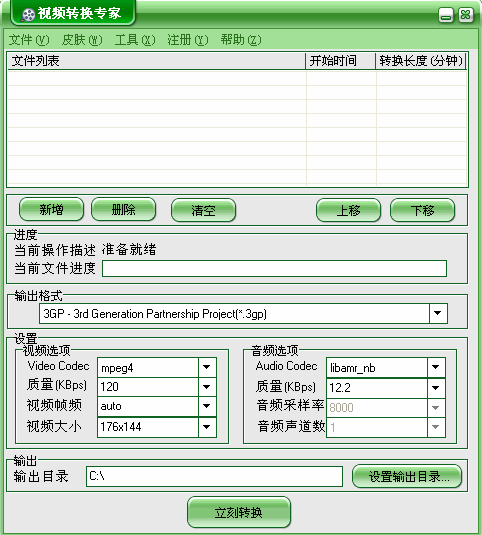The image size is (482, 535).
Task: Click the 文件列表 column header
Action: pos(156,61)
